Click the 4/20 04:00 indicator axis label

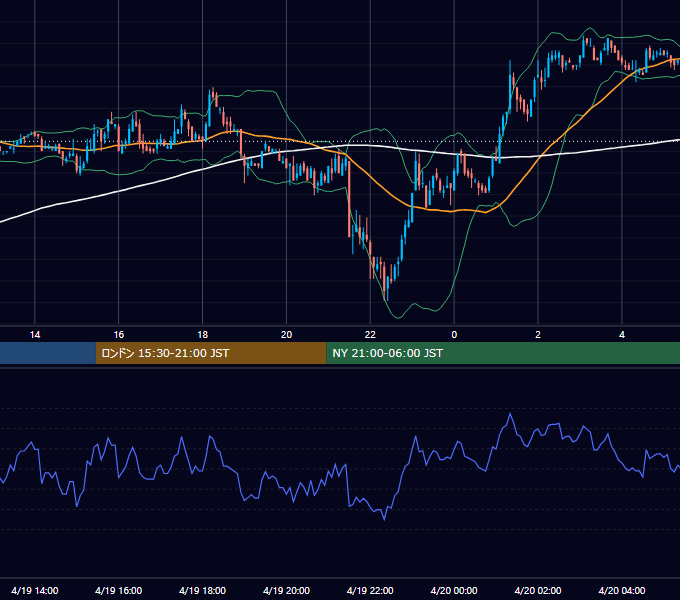622,590
